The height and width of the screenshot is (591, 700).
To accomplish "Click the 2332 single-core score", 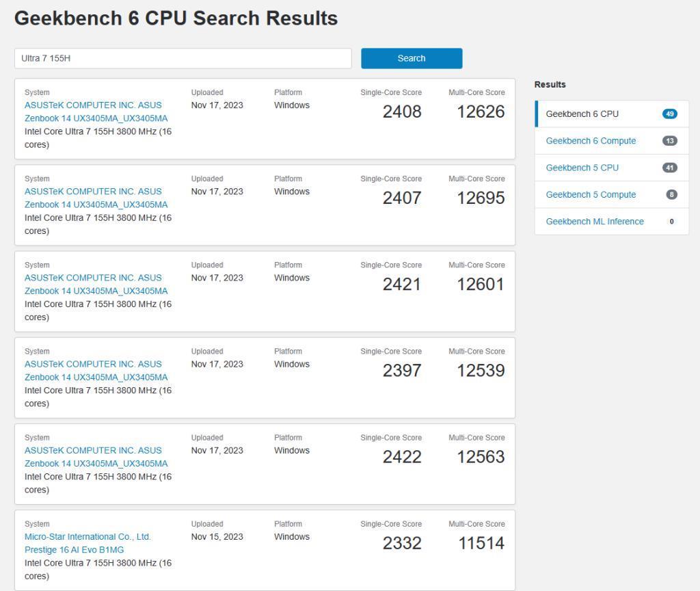I will point(402,543).
